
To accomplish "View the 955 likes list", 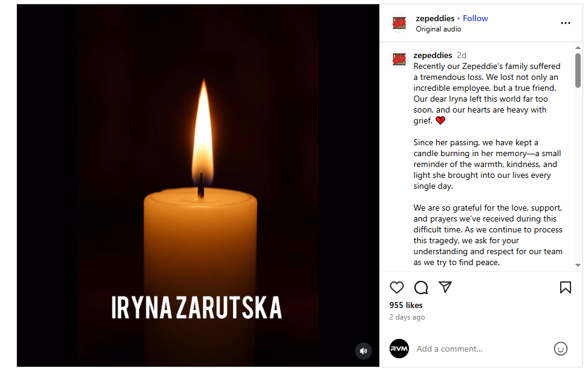I will point(406,306).
